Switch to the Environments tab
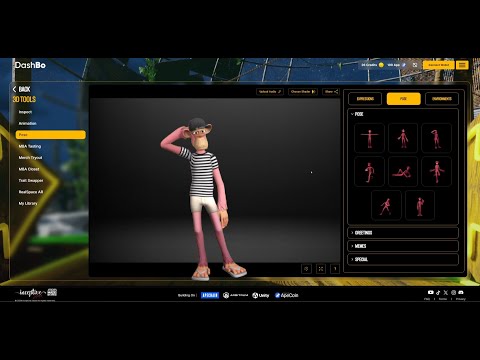480x360 pixels. pos(442,99)
